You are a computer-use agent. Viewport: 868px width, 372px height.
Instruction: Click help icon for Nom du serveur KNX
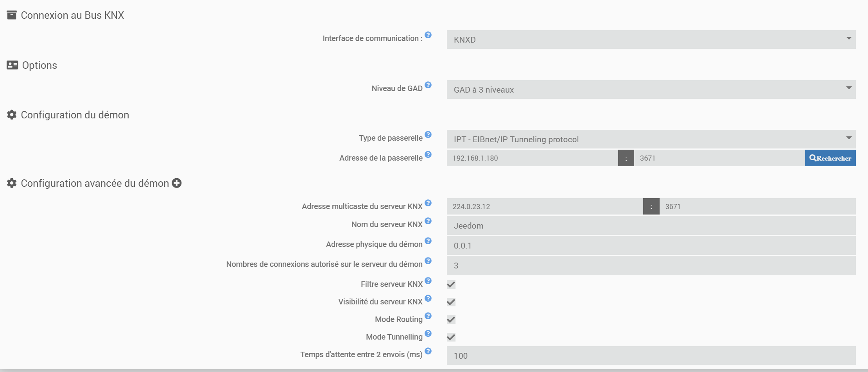428,221
